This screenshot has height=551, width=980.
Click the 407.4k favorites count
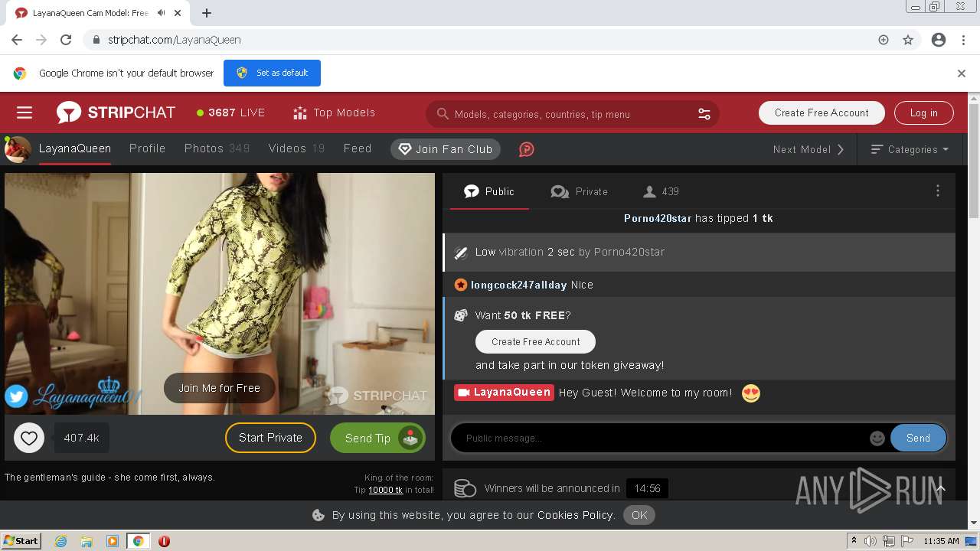coord(81,438)
